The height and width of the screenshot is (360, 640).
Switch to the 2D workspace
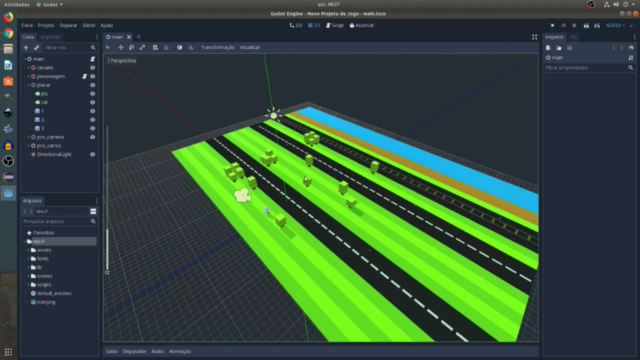click(x=296, y=25)
